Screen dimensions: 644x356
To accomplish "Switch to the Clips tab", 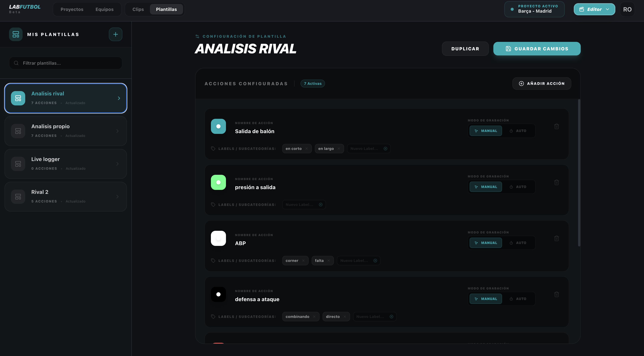I will (x=138, y=9).
